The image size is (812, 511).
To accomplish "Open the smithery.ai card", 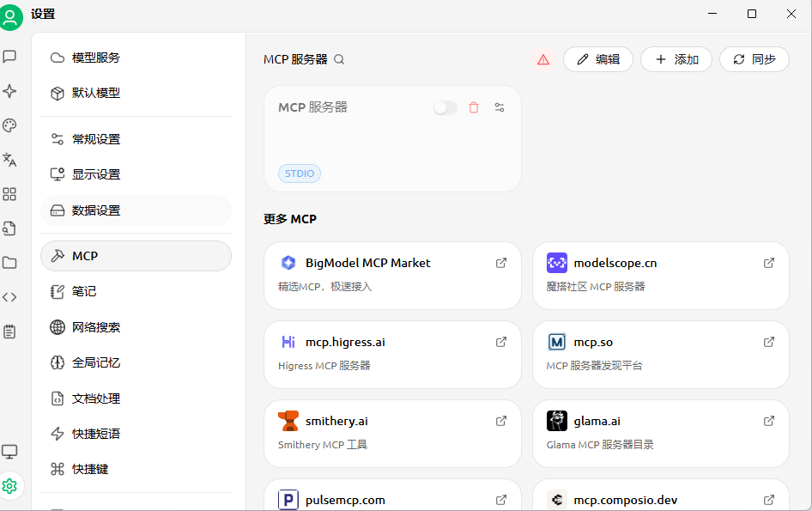I will [392, 434].
